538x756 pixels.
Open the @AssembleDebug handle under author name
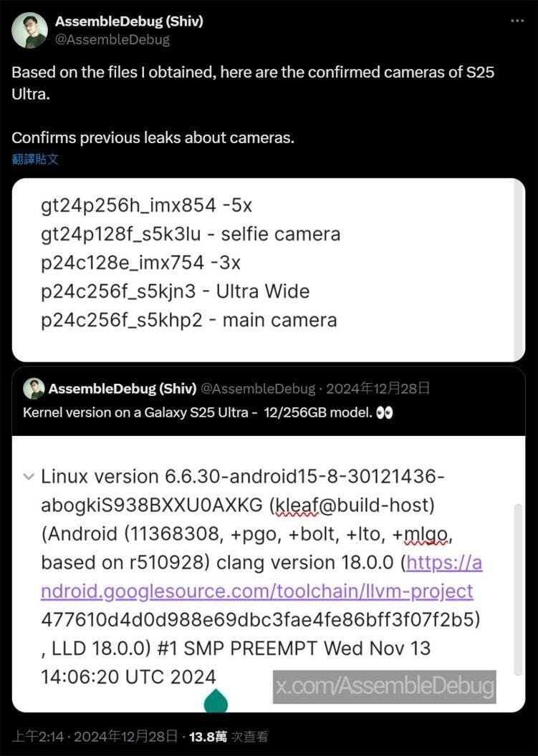[x=112, y=39]
